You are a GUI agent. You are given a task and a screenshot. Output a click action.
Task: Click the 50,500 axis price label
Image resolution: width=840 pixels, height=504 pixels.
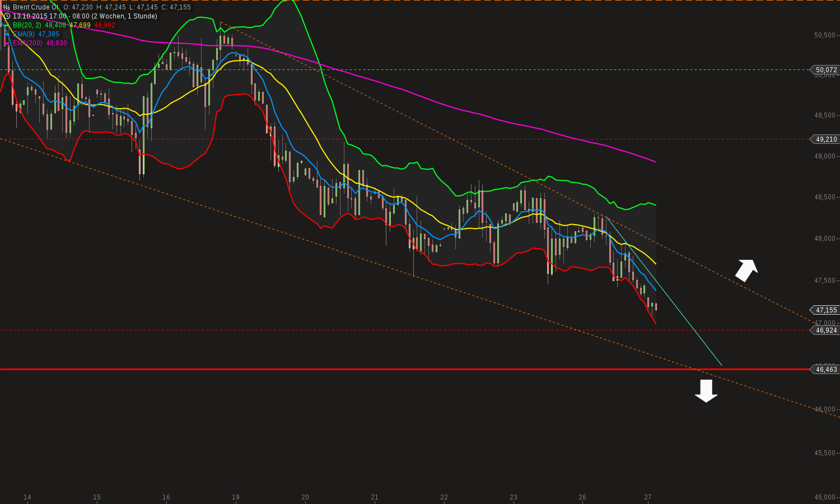point(825,35)
